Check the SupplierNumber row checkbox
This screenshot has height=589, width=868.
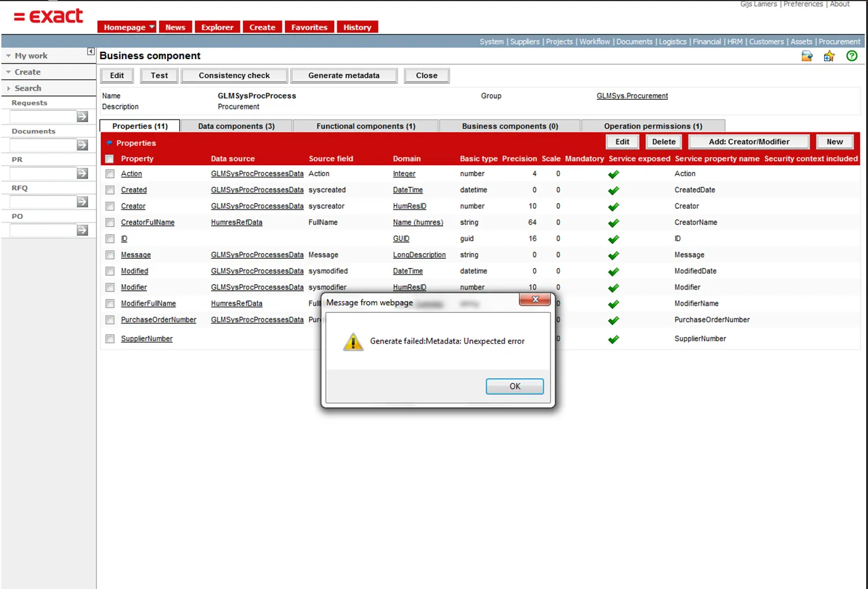[x=110, y=339]
